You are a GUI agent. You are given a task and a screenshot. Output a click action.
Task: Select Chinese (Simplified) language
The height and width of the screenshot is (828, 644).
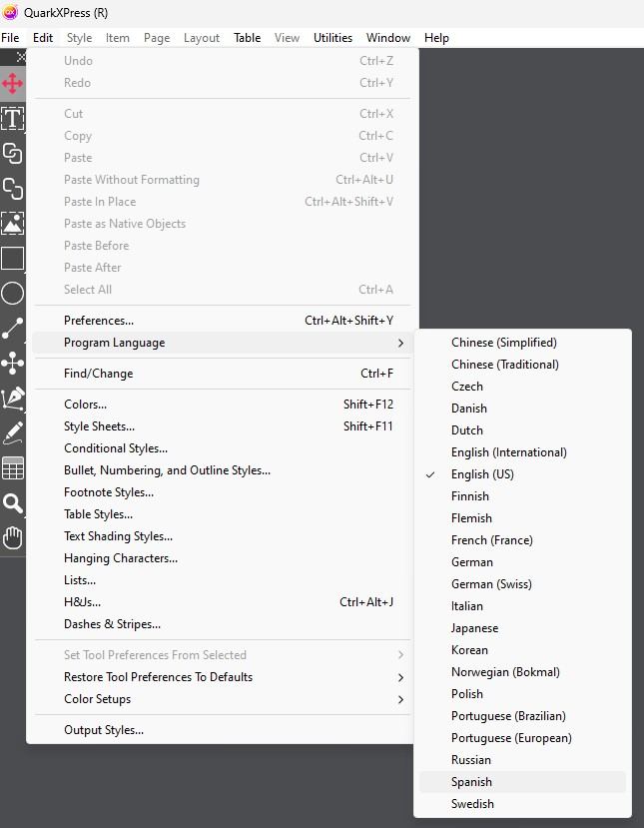point(522,343)
